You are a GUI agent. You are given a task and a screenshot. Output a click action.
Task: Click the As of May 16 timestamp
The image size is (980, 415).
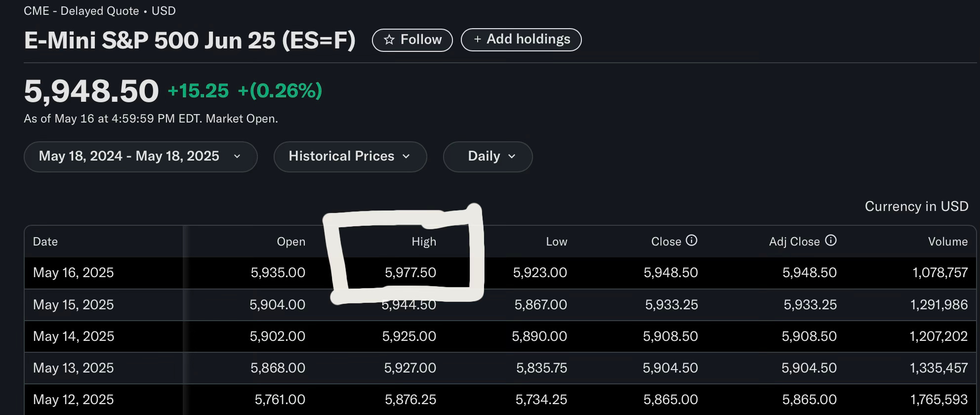(x=151, y=119)
